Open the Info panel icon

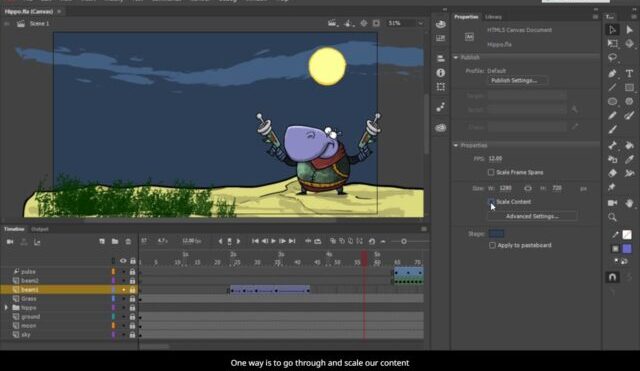coord(440,73)
